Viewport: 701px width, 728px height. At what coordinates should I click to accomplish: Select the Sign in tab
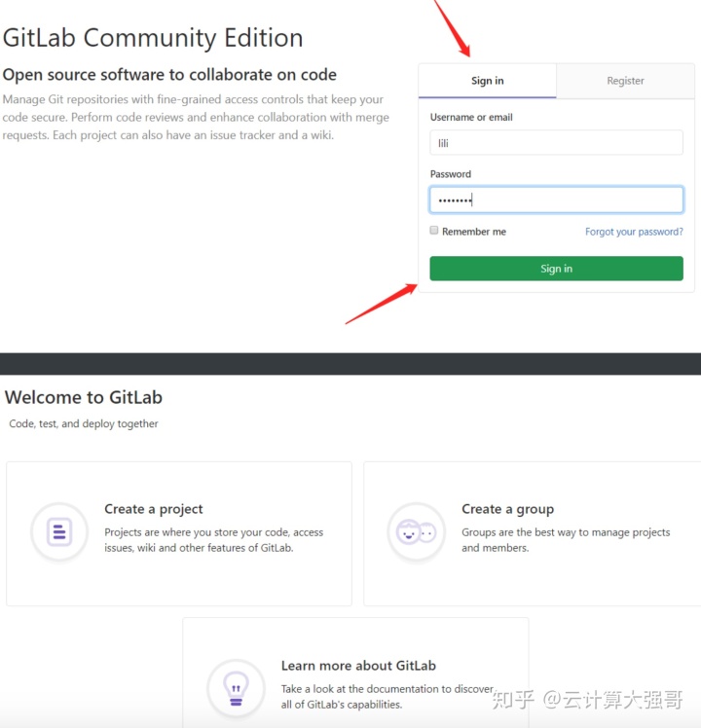coord(488,81)
